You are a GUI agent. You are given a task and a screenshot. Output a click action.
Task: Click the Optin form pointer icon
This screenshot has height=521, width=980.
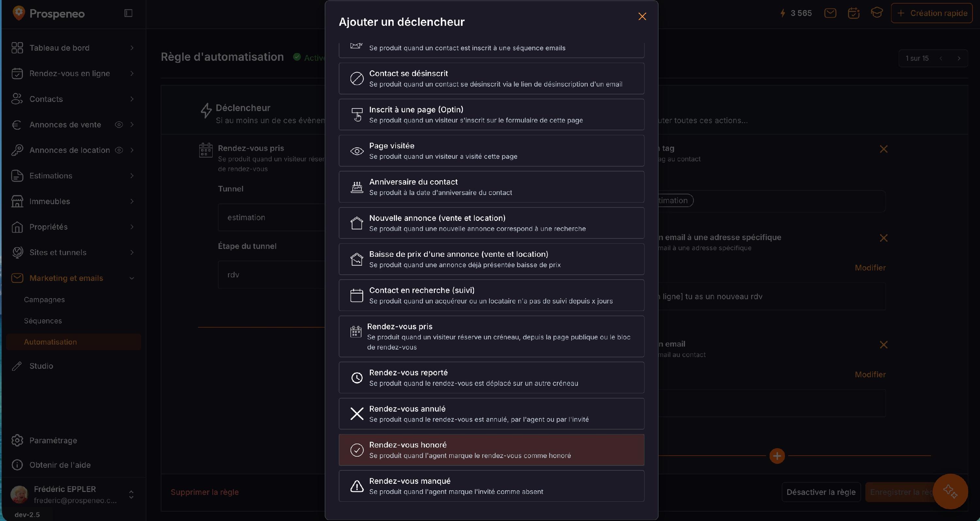pos(357,114)
